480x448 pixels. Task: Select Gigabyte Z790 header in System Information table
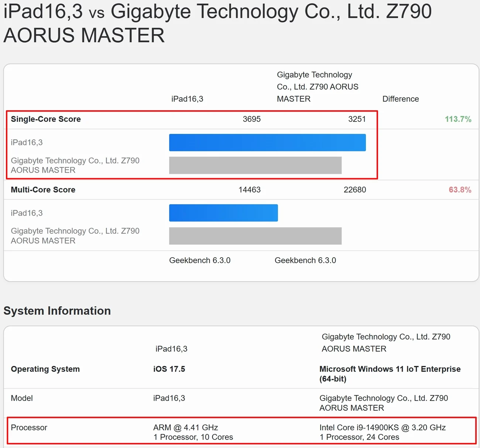click(x=386, y=343)
